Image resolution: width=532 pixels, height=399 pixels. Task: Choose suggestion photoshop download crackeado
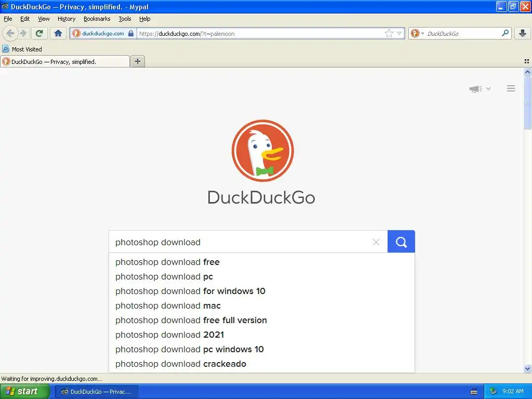point(262,364)
